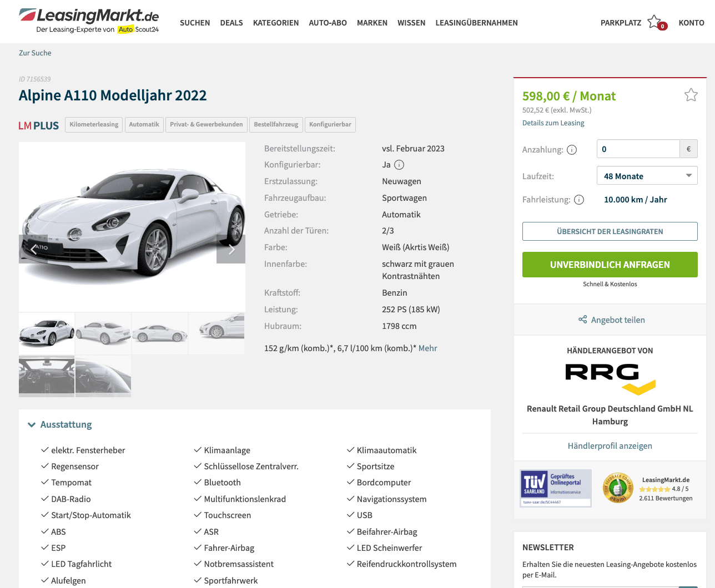Click info icon next to Anzahlung
The width and height of the screenshot is (715, 588).
coord(572,150)
